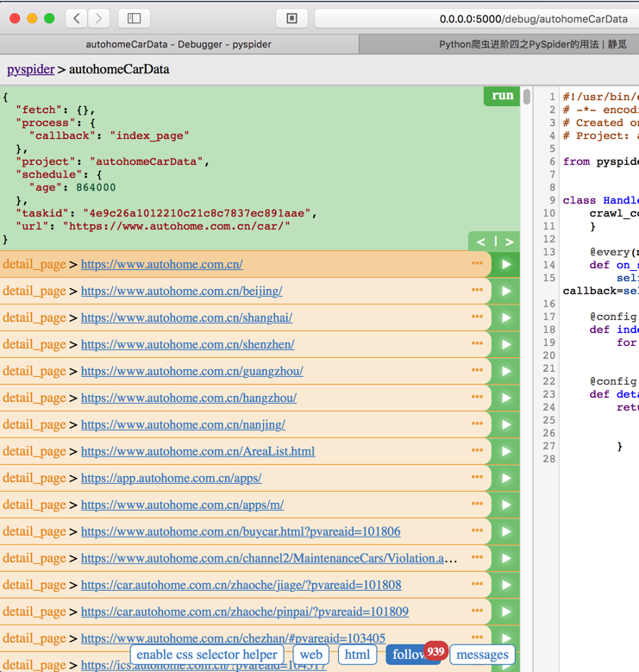Viewport: 639px width, 672px height.
Task: Go to previous task with left arrow
Action: click(x=480, y=242)
